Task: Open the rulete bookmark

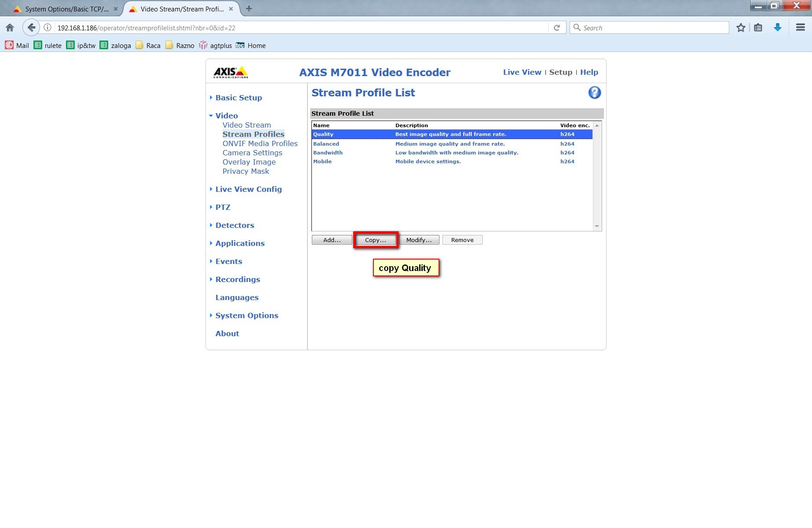Action: [48, 45]
